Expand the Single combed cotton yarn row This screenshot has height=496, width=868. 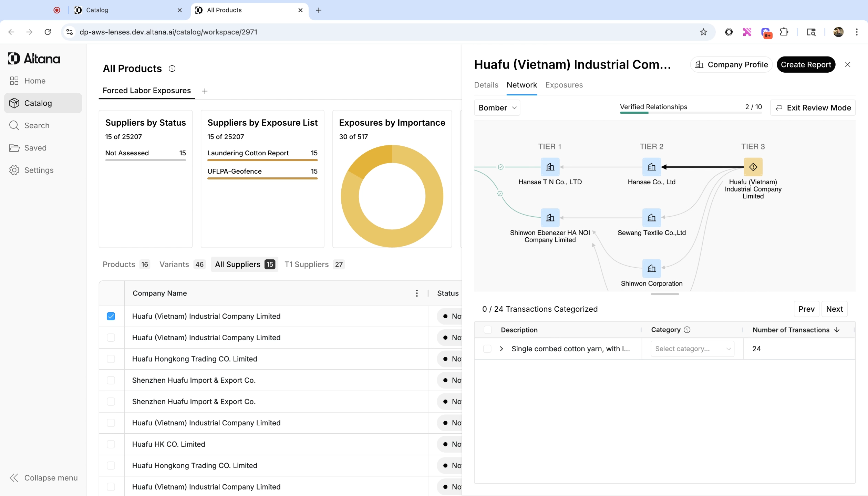click(x=502, y=349)
